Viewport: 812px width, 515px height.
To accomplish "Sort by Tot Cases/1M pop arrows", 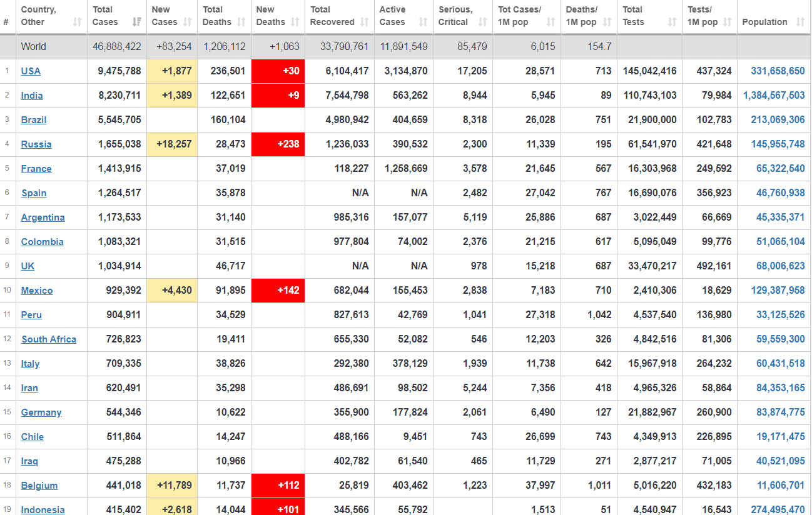I will coord(551,22).
